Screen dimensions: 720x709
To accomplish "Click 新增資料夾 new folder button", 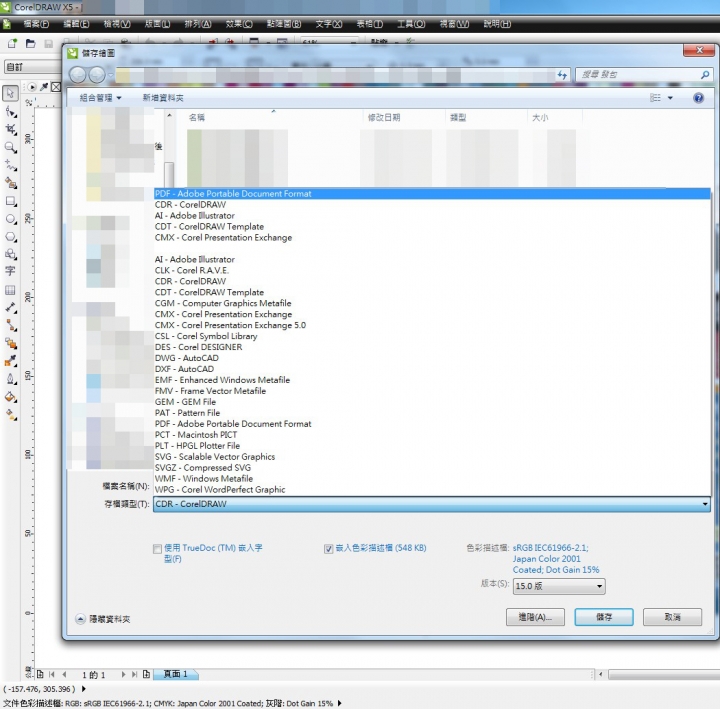I will pyautogui.click(x=163, y=98).
